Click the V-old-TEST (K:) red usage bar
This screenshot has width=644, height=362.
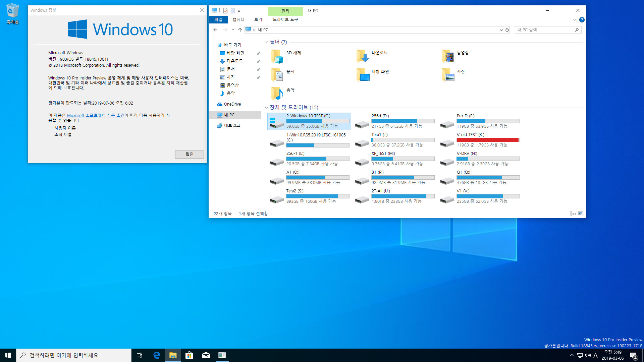click(488, 140)
